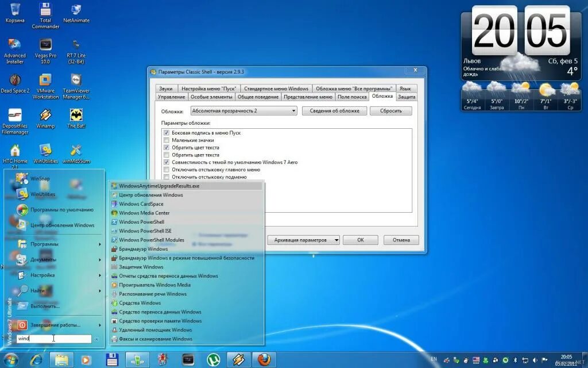
Task: Open winMd5Sum desktop shortcut
Action: [x=76, y=154]
